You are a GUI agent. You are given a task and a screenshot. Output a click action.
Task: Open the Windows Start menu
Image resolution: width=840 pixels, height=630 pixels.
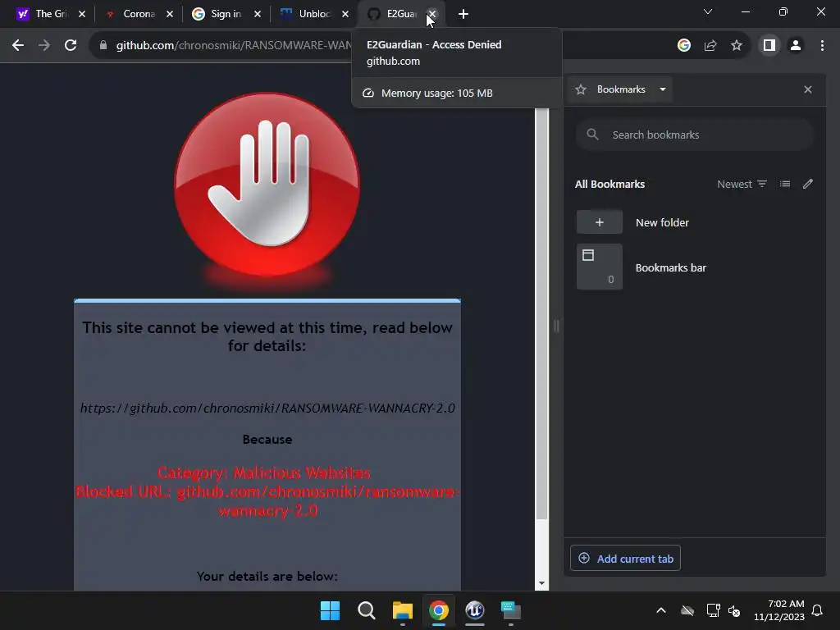coord(330,610)
